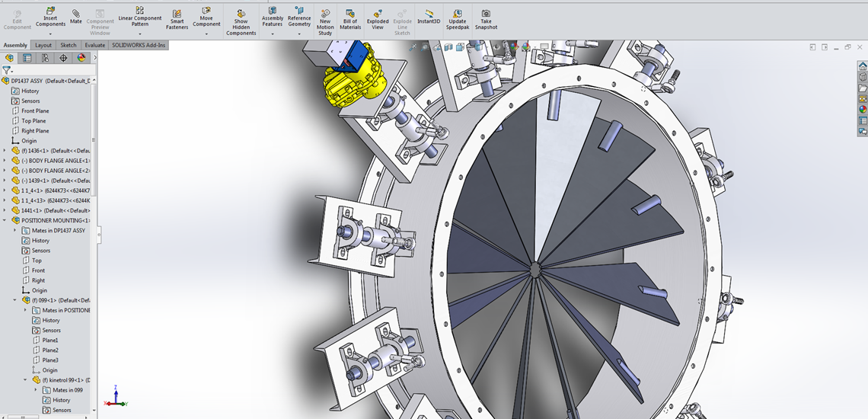Open Assembly Features tool
Viewport: 868px width, 419px height.
coord(273,18)
